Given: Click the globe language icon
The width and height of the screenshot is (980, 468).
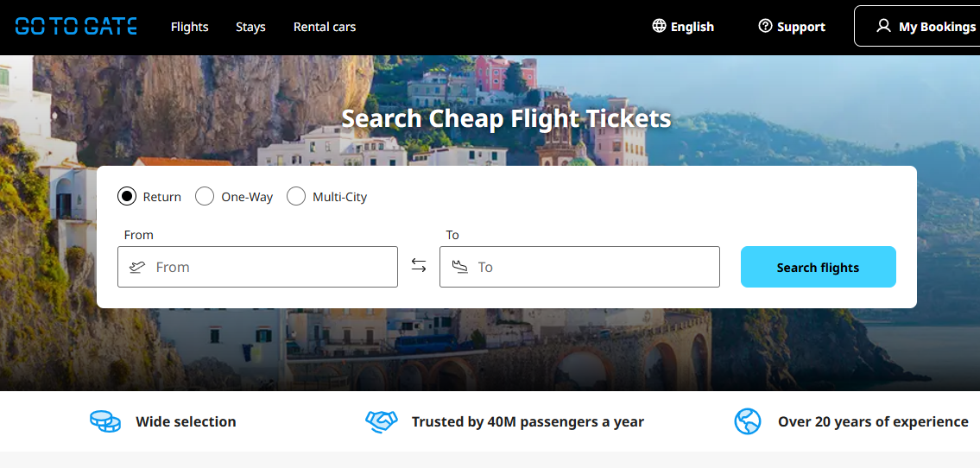Looking at the screenshot, I should [x=660, y=26].
